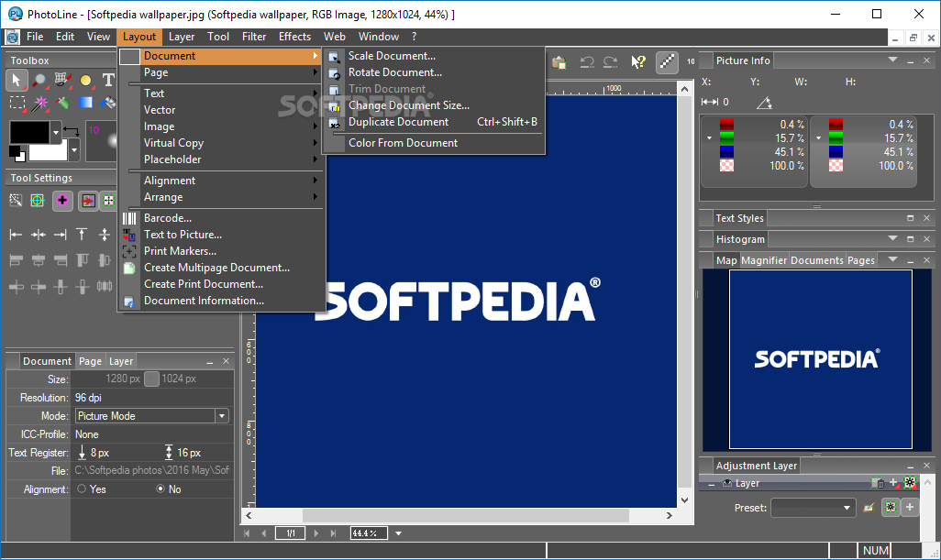Switch to the Documents tab

[x=817, y=260]
